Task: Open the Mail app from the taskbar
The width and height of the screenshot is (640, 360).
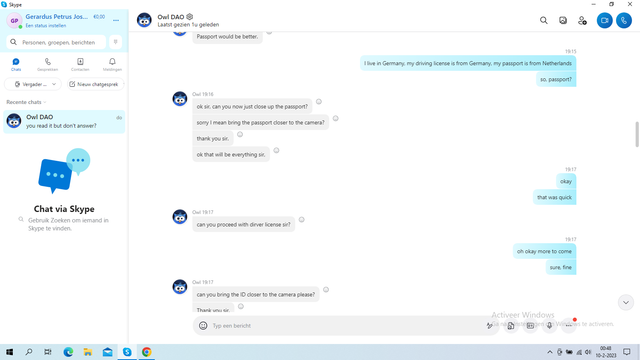Action: [107, 352]
